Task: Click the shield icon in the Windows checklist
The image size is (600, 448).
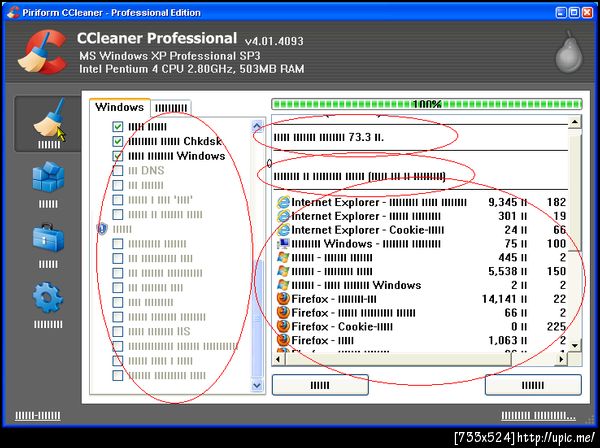Action: pyautogui.click(x=102, y=229)
